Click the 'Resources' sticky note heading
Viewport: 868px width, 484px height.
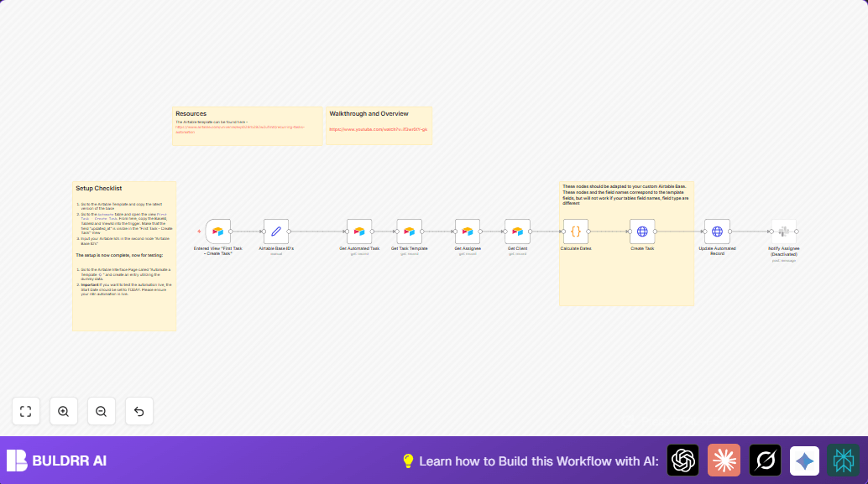pos(191,113)
